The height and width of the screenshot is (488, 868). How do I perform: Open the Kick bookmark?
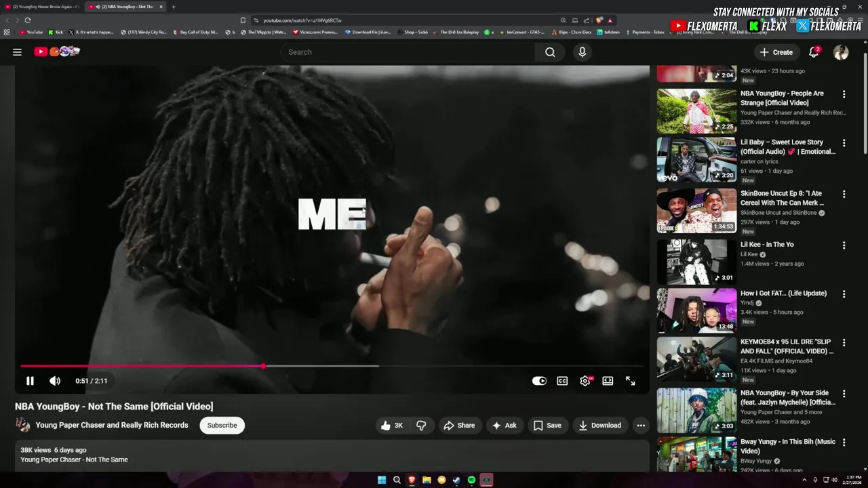[56, 32]
